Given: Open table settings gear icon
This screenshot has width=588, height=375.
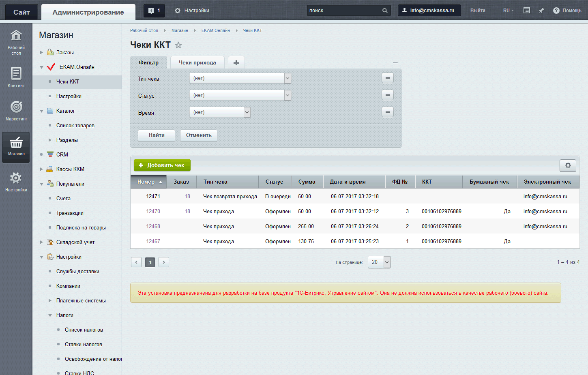Looking at the screenshot, I should (568, 165).
